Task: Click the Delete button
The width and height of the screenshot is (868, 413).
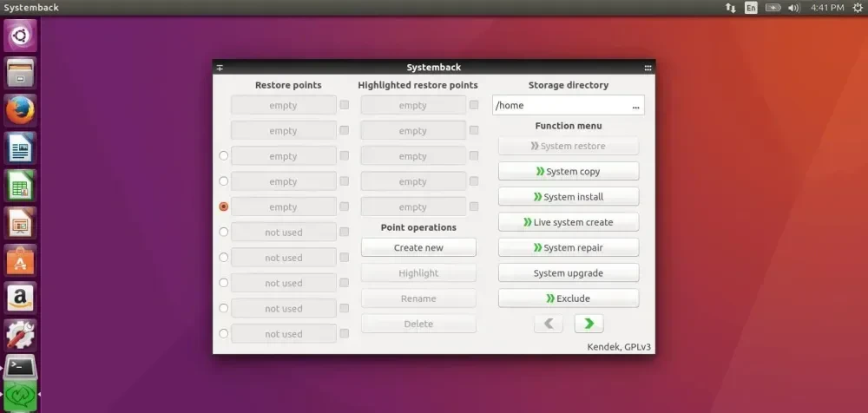Action: click(x=418, y=324)
